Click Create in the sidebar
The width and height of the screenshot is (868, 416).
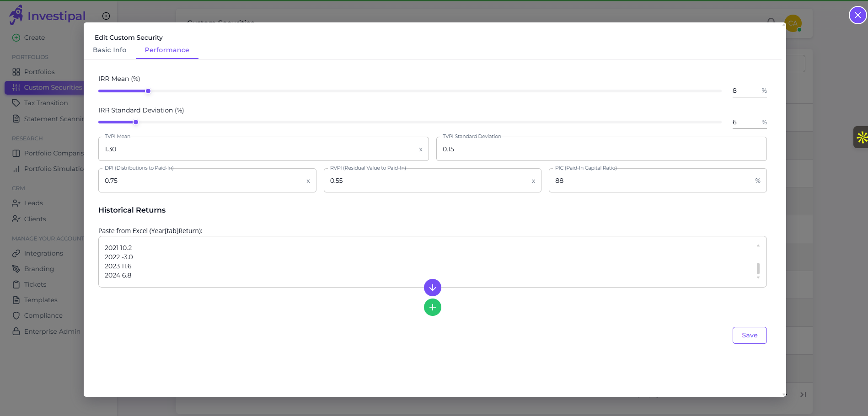pos(35,37)
